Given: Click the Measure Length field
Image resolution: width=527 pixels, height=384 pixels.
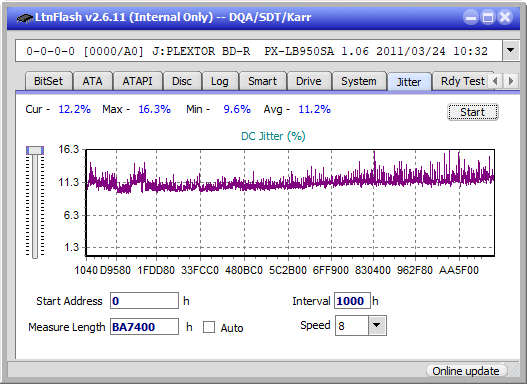Looking at the screenshot, I should 145,327.
